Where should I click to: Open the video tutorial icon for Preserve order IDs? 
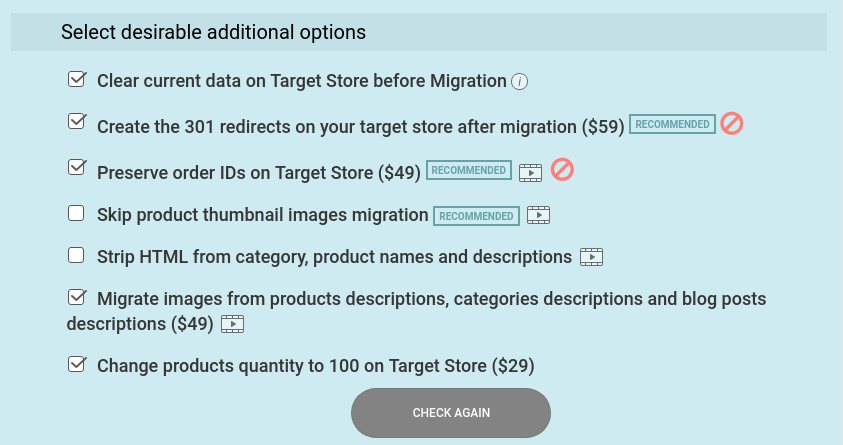pos(530,173)
